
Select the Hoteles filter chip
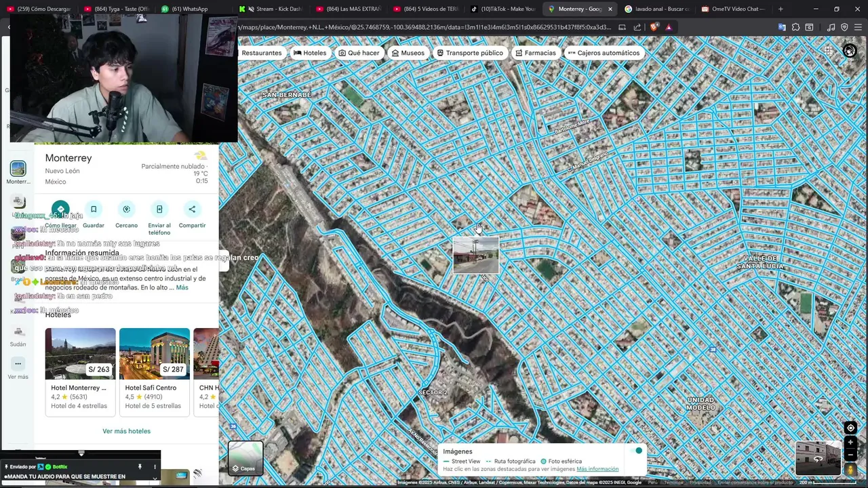[x=310, y=53]
